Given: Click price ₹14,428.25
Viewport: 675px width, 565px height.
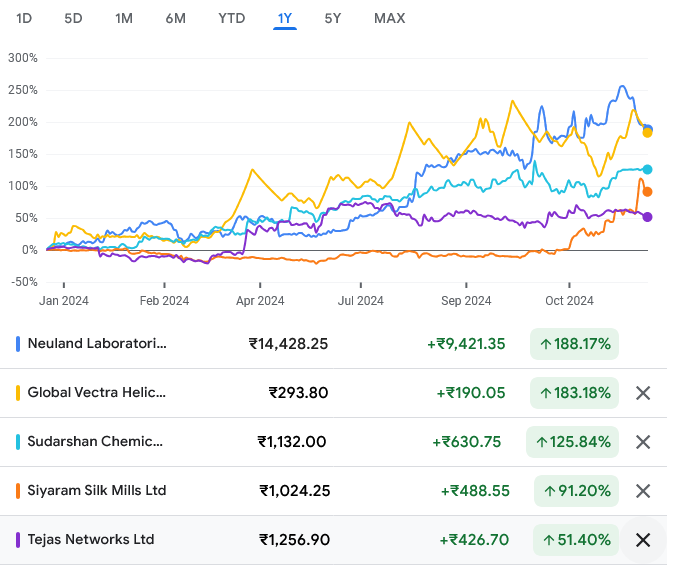Looking at the screenshot, I should (x=288, y=344).
